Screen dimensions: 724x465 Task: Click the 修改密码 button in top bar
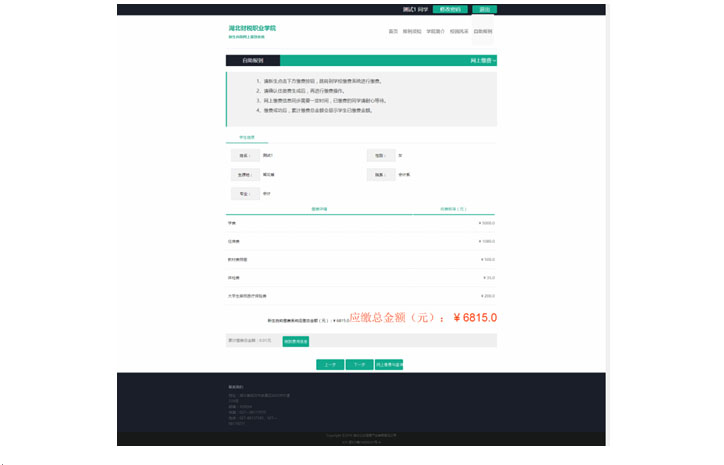click(449, 9)
